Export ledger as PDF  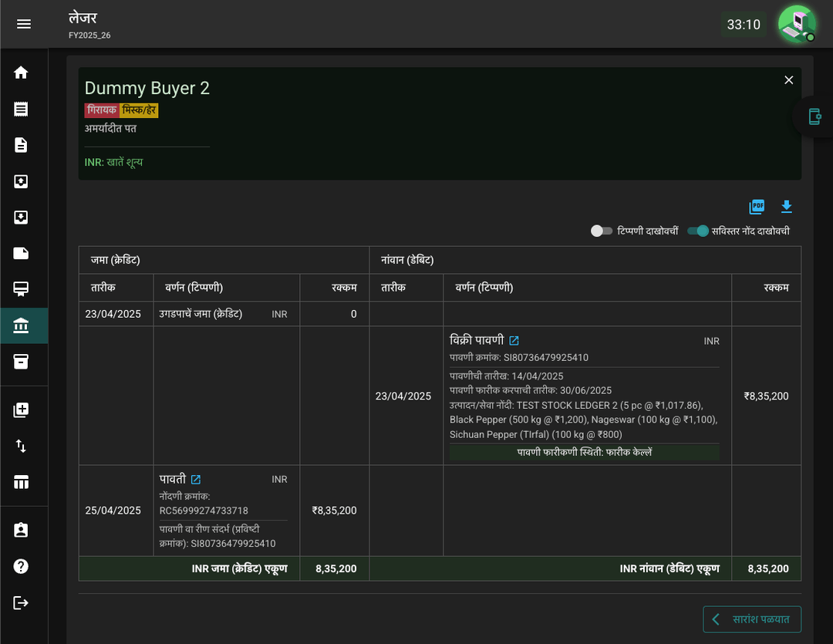tap(757, 206)
